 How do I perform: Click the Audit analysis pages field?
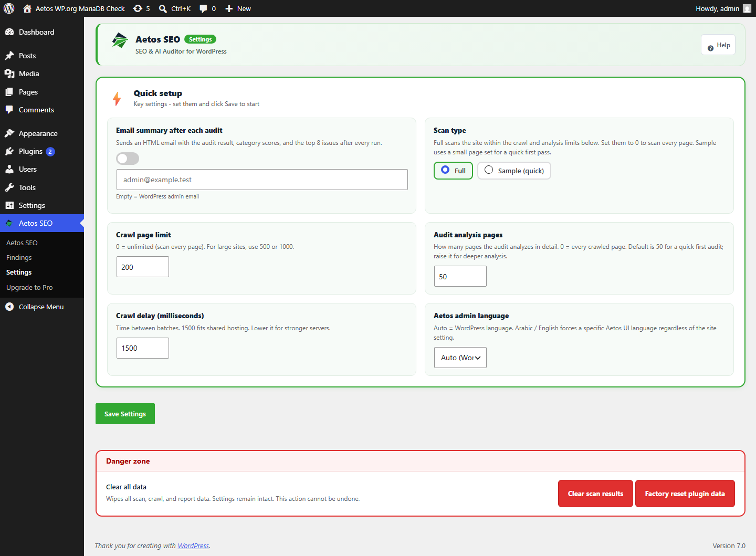[x=460, y=276]
